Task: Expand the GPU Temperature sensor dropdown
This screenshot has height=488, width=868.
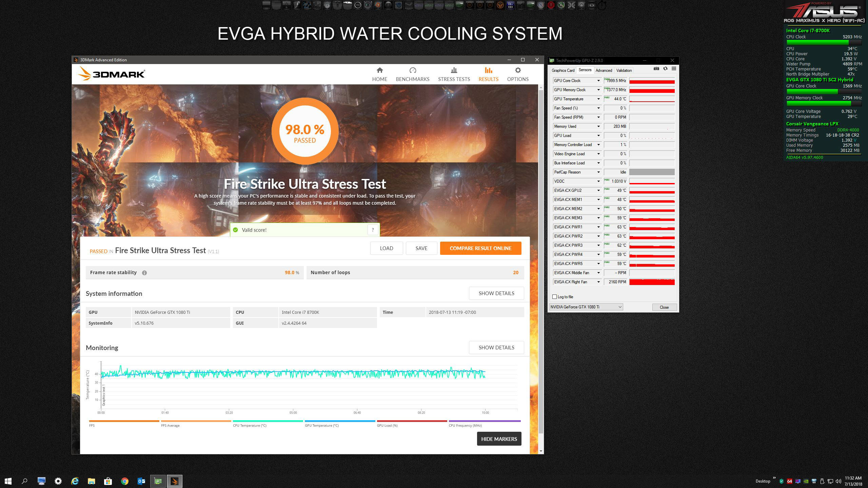Action: pos(598,99)
